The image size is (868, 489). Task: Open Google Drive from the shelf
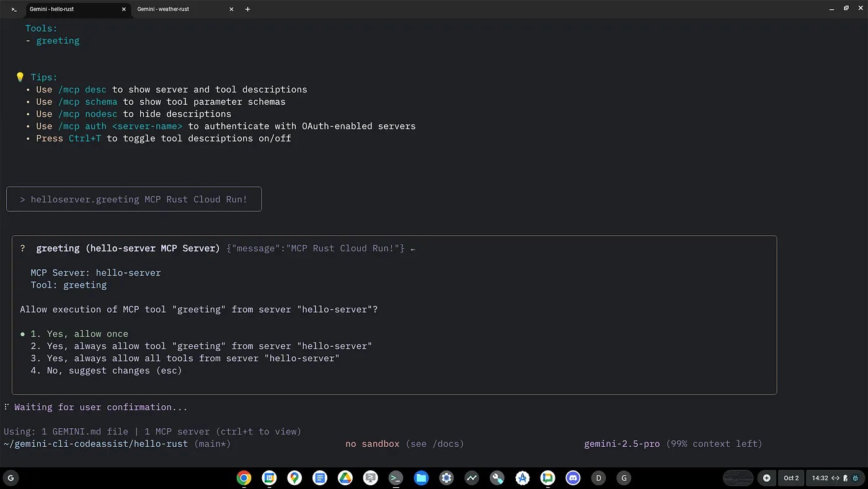(x=345, y=478)
